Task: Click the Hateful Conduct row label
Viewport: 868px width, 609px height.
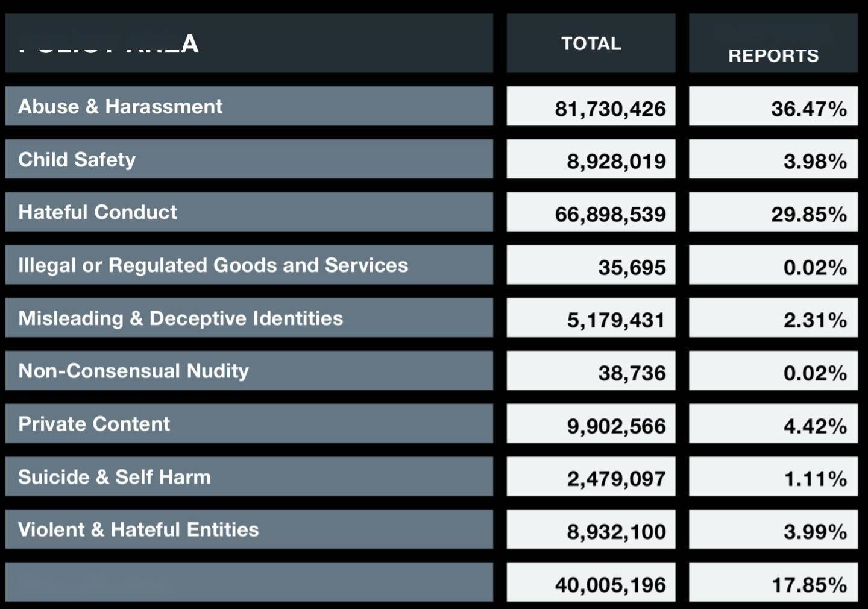Action: pyautogui.click(x=98, y=212)
